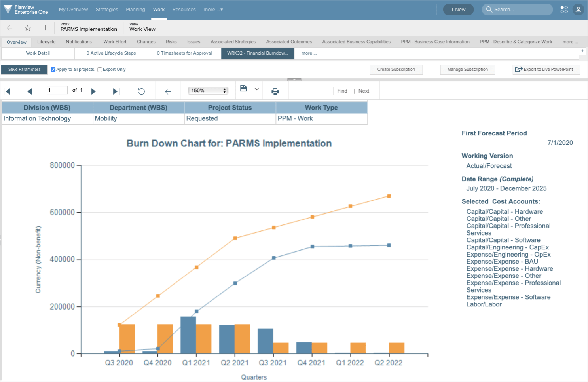Go to first report page
Viewport: 588px width, 382px height.
pos(7,91)
